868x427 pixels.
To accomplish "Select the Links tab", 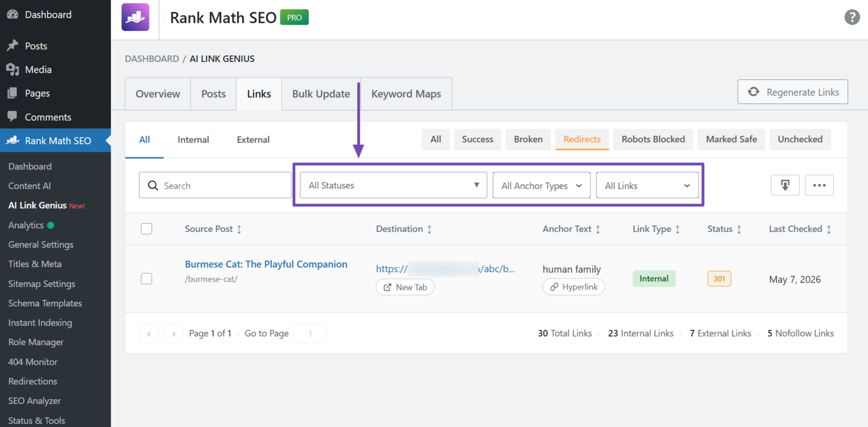I will pos(259,94).
